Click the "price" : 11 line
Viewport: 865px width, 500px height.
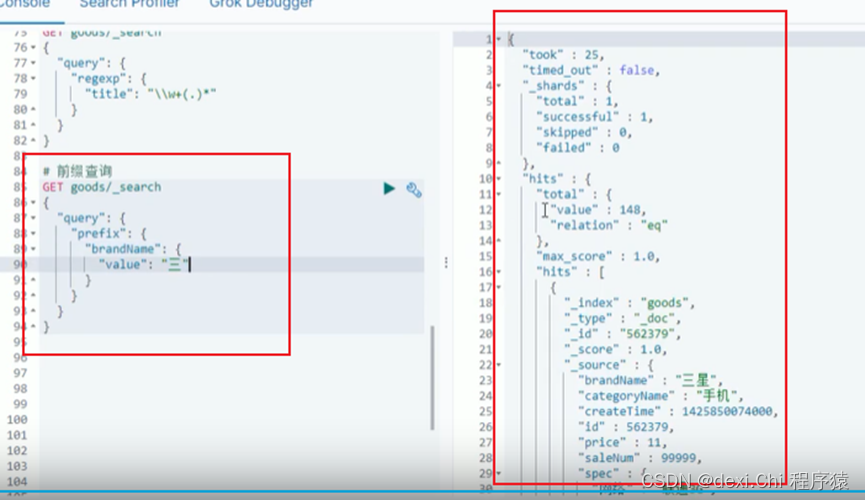pos(622,443)
